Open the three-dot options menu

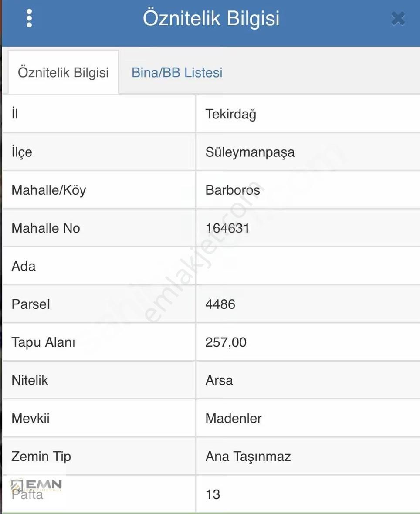pyautogui.click(x=29, y=18)
